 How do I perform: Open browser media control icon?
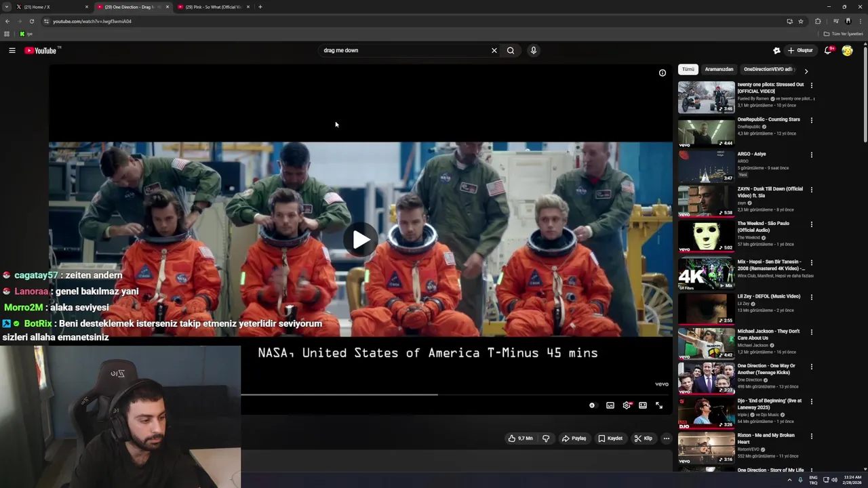click(x=836, y=21)
